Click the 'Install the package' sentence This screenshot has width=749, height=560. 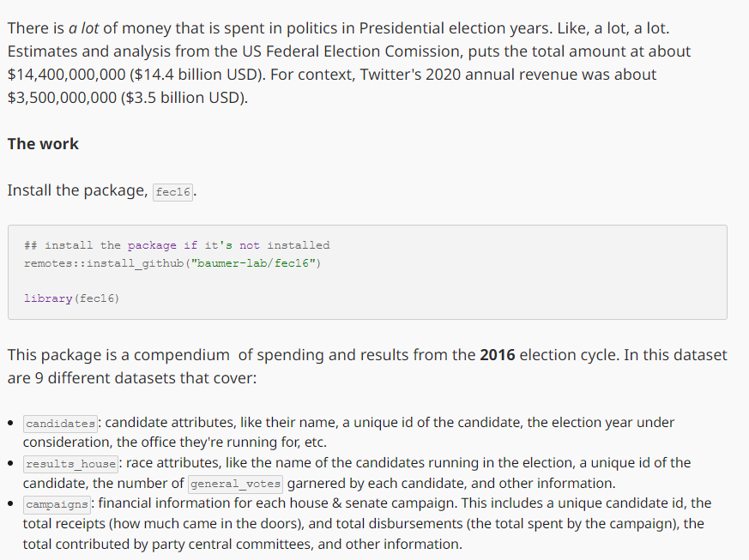click(x=77, y=190)
